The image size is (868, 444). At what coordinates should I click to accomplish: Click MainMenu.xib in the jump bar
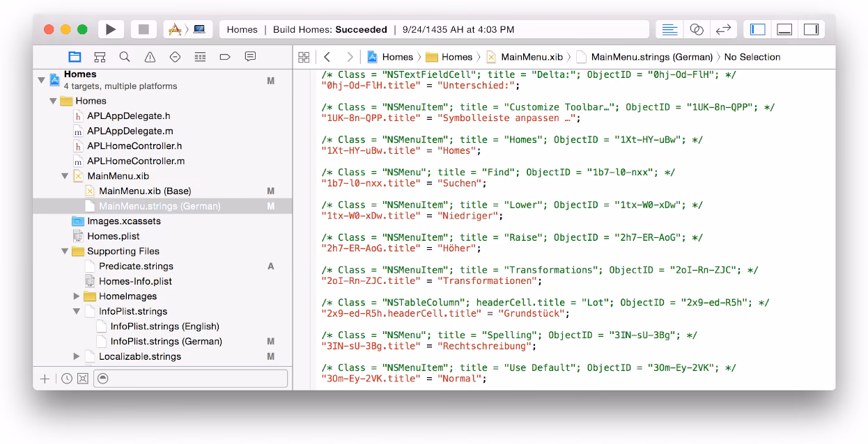pos(525,57)
